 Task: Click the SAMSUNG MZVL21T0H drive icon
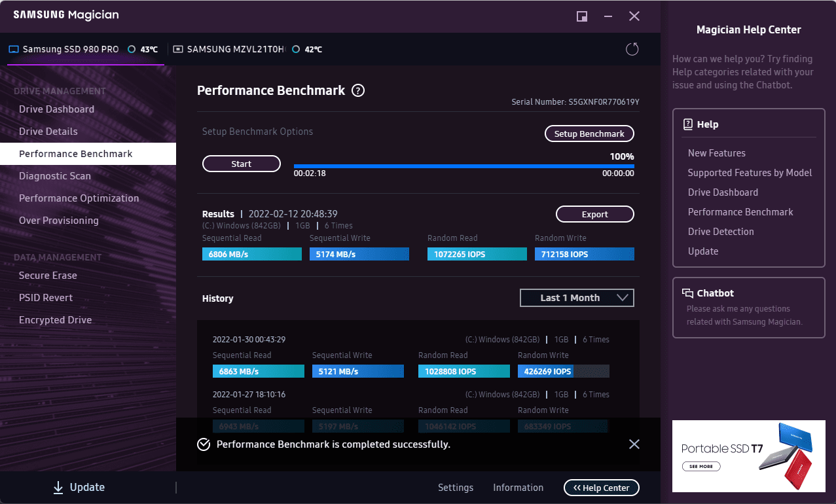tap(178, 49)
